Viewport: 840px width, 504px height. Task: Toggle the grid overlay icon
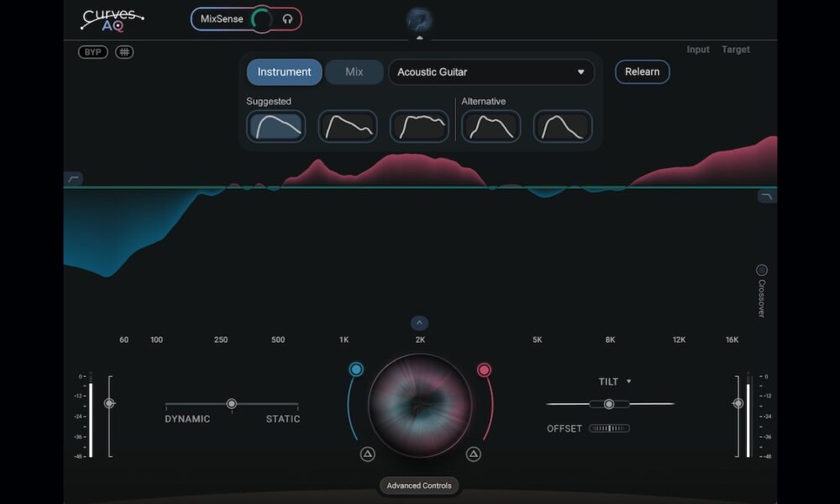(124, 52)
